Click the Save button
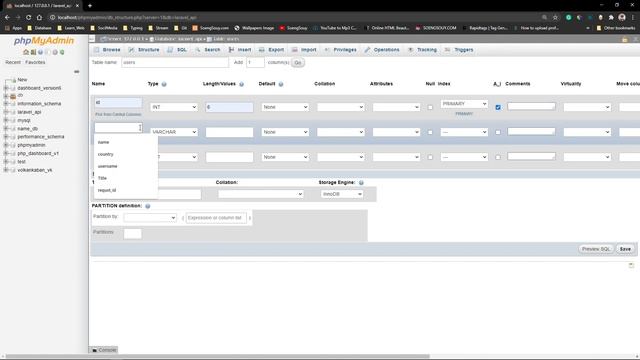Image resolution: width=640 pixels, height=360 pixels. [x=625, y=249]
